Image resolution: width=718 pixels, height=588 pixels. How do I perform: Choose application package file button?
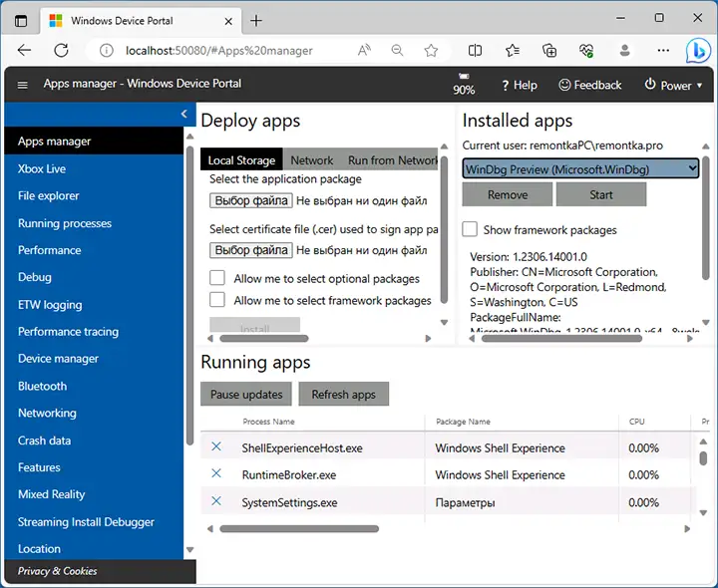tap(251, 200)
